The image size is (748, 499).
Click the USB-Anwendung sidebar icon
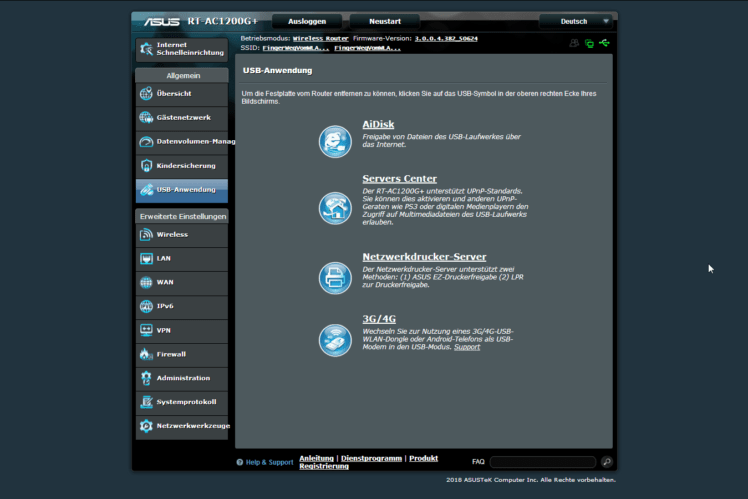(x=146, y=190)
